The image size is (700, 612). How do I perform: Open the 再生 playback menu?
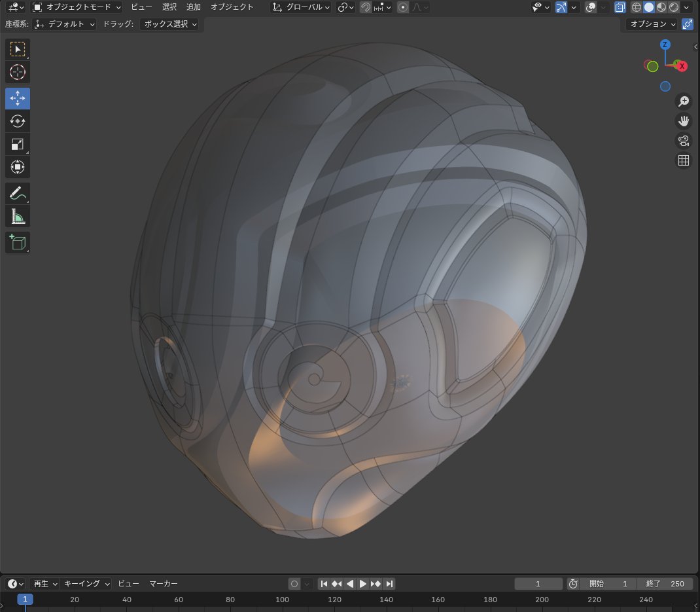[44, 583]
